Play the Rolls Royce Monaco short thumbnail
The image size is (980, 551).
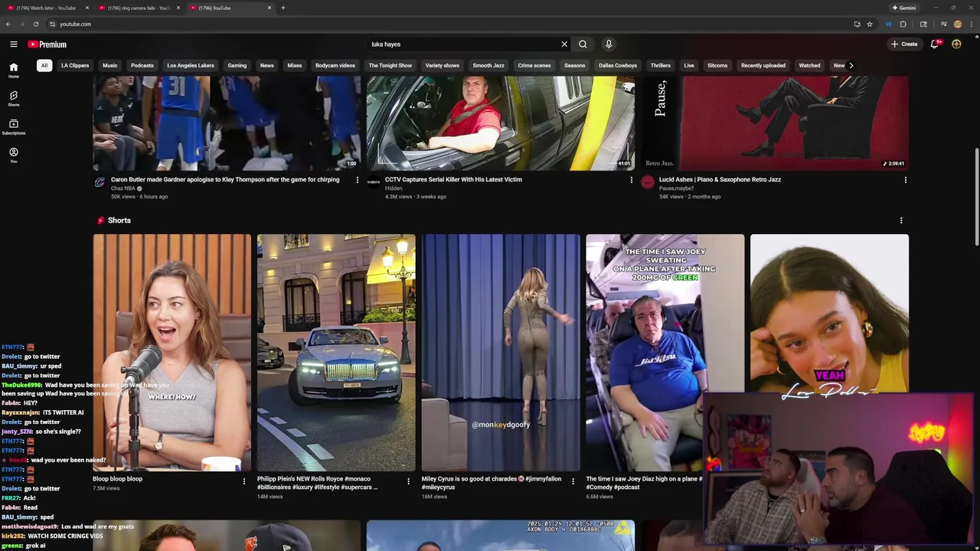(x=336, y=353)
